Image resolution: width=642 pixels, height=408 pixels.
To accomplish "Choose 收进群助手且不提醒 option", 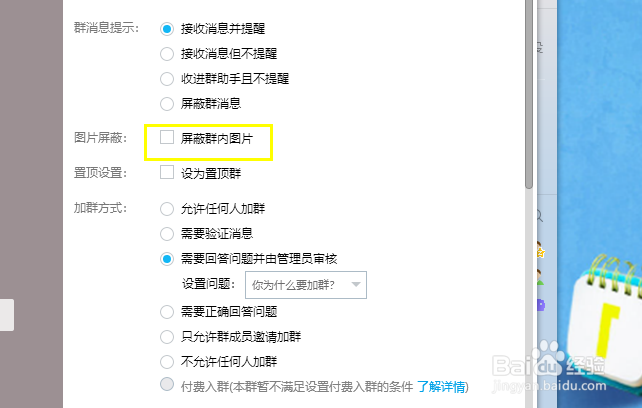I will click(x=167, y=79).
